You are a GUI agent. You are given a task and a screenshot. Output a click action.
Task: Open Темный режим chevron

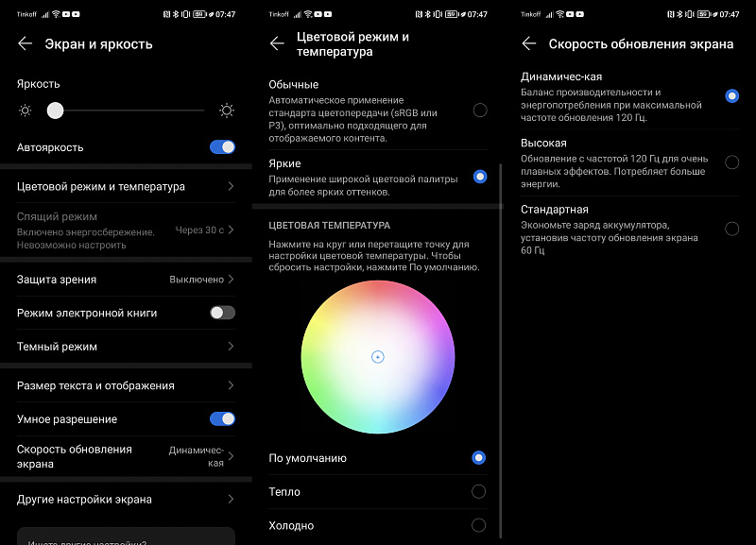pos(231,347)
